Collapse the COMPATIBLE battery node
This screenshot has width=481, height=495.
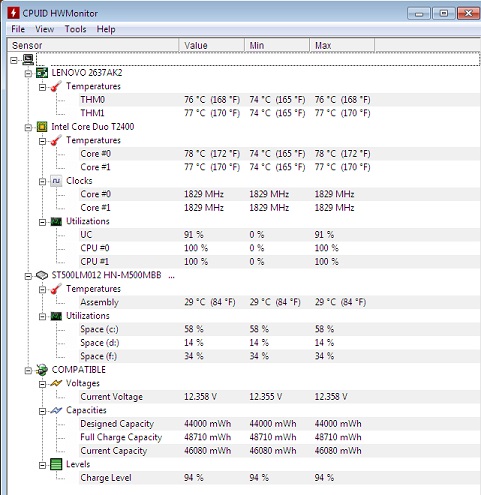click(x=28, y=371)
